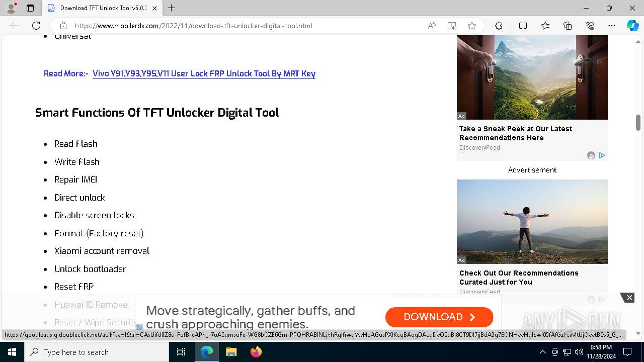Viewport: 644px width, 362px height.
Task: Add this page to favorites star
Action: [x=472, y=26]
